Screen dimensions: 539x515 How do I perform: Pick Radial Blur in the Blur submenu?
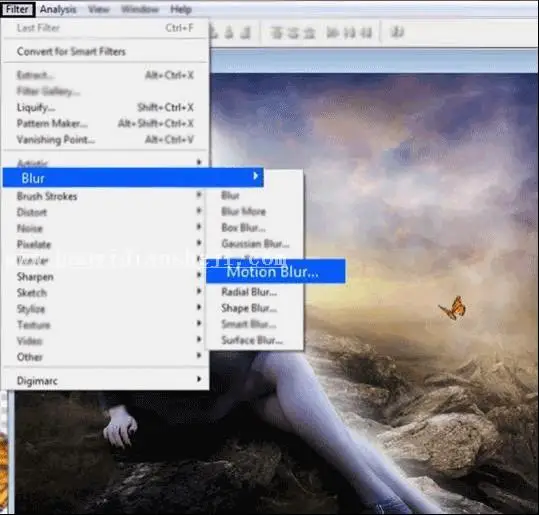(x=249, y=292)
